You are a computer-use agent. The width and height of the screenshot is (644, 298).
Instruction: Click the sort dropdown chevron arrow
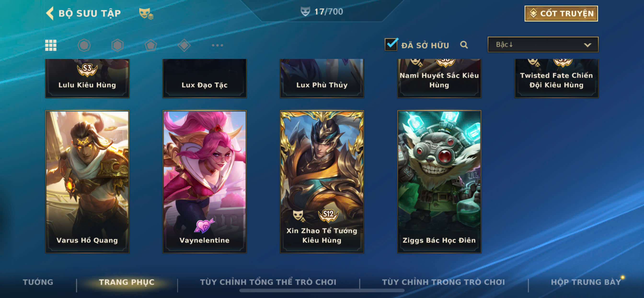(x=587, y=45)
